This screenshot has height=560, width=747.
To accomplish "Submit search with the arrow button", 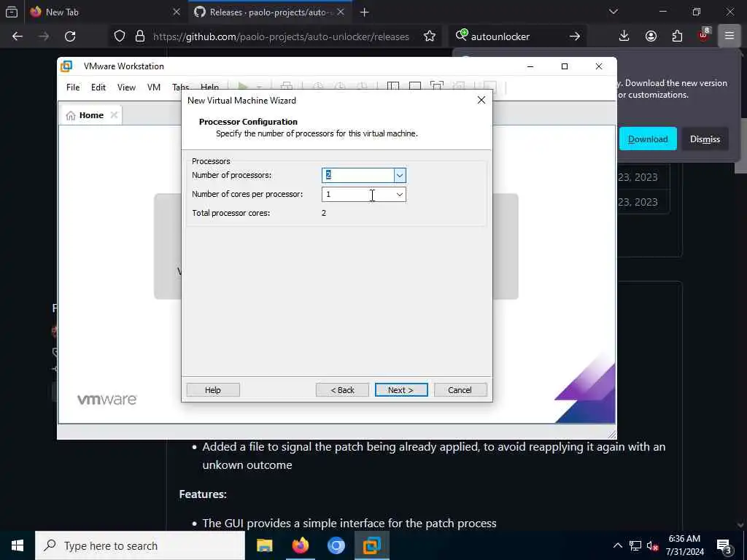I will pos(575,36).
